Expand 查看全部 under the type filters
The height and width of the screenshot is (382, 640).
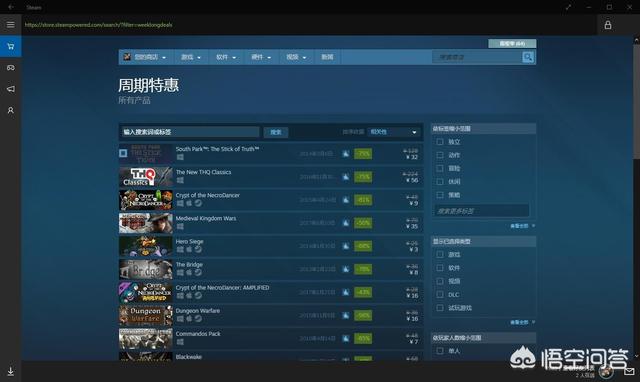click(522, 322)
